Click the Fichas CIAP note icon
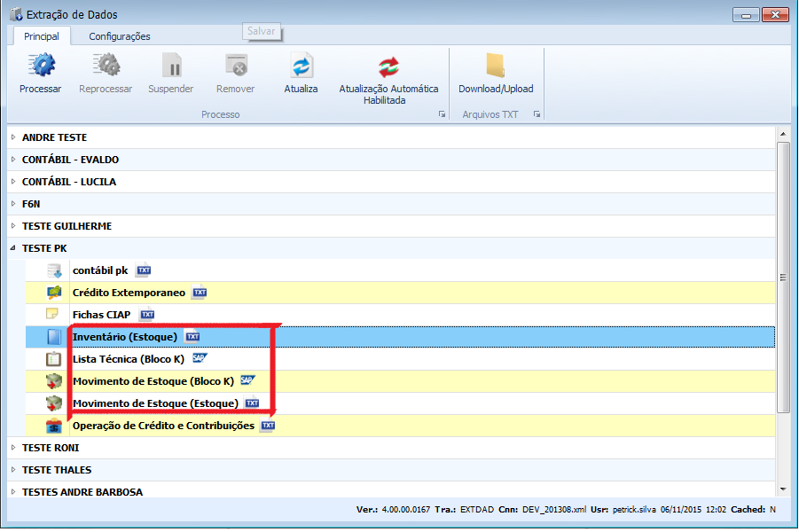 (55, 315)
